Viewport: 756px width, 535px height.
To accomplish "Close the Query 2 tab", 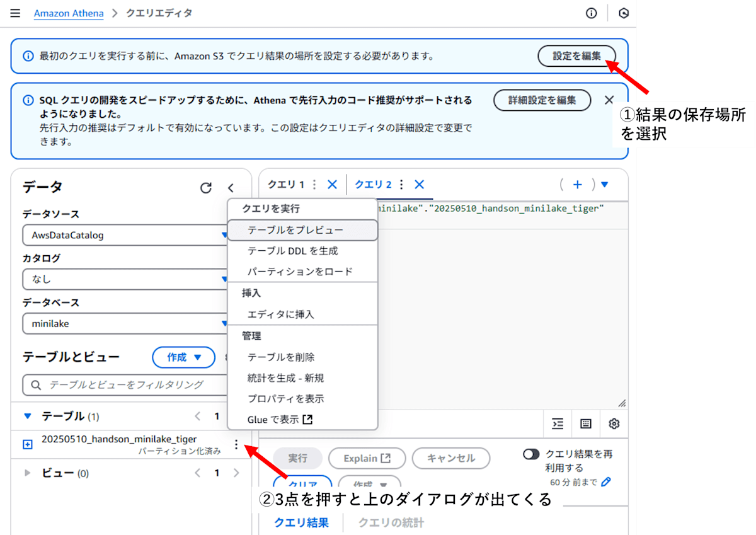I will click(420, 185).
